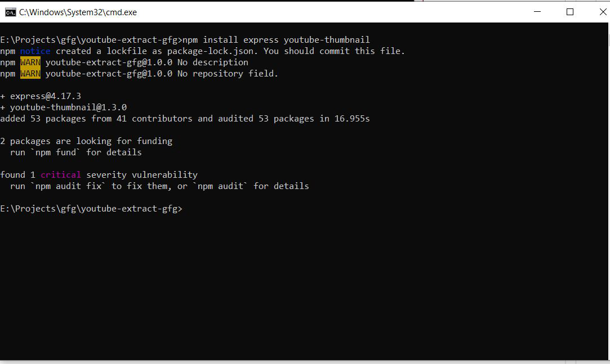Viewport: 610px width, 364px height.
Task: Click the empty prompt at the bottom
Action: (x=91, y=209)
